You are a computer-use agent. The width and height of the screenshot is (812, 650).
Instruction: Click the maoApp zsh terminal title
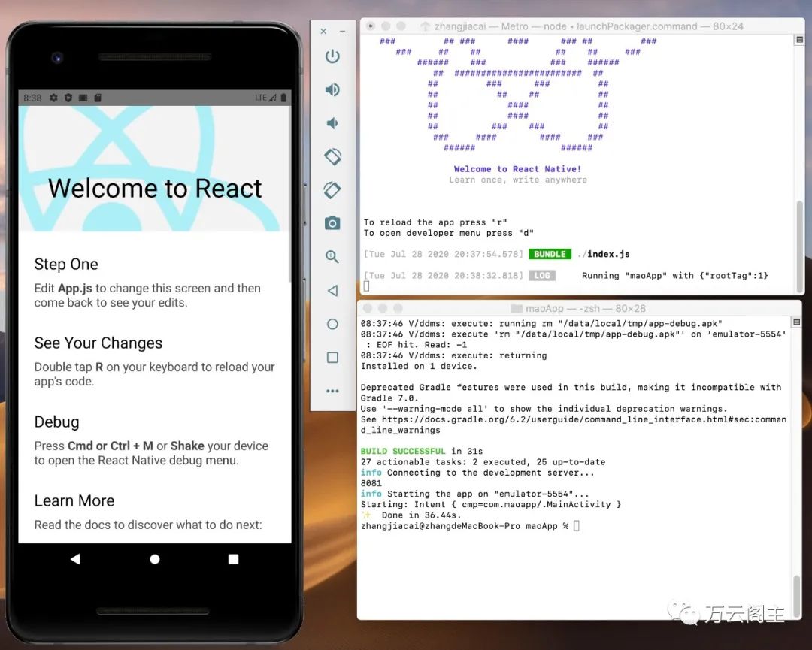[586, 308]
